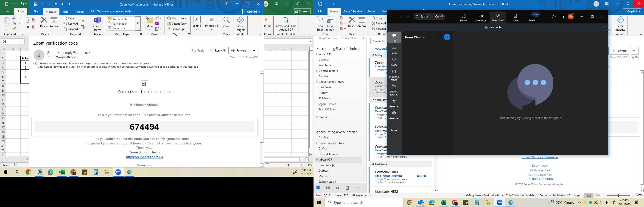The image size is (644, 207).
Task: Open Shared spaces in Zoom sidebar
Action: coord(394,90)
